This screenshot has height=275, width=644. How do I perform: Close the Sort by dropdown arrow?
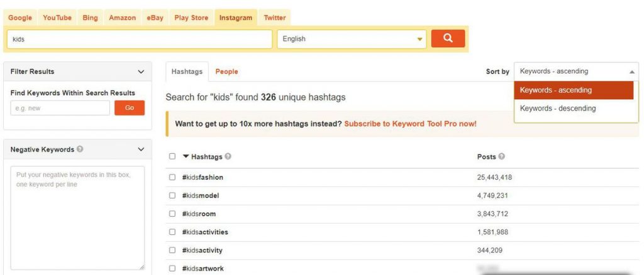[631, 72]
